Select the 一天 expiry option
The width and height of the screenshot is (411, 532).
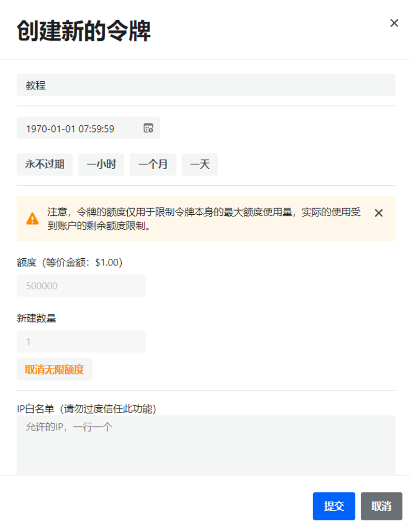200,164
